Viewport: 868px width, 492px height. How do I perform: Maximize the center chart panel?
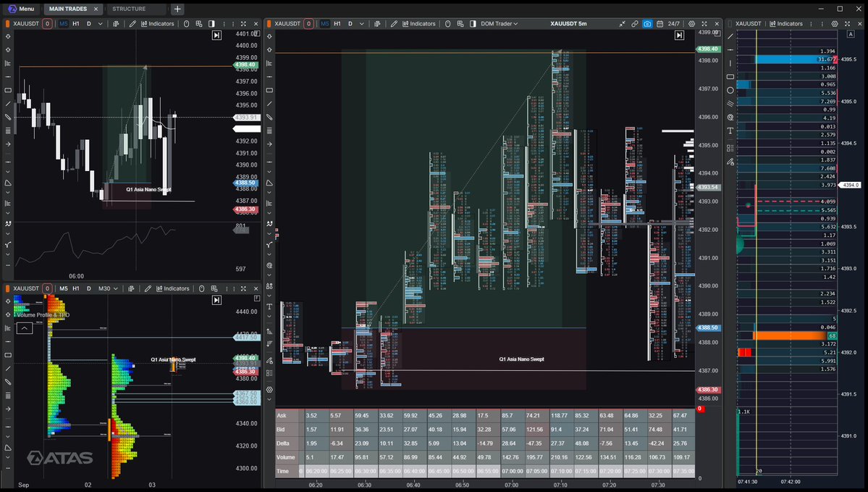(x=704, y=24)
